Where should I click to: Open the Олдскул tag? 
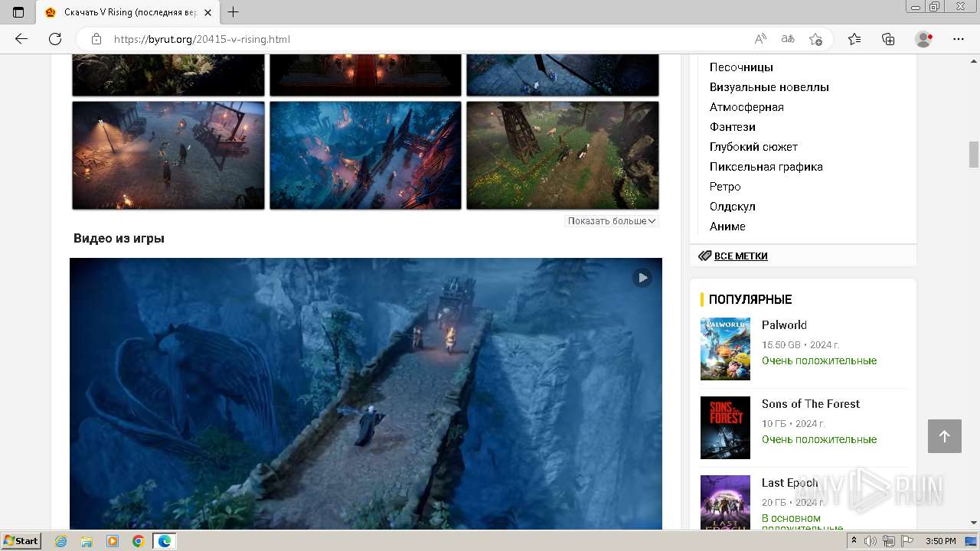[733, 207]
